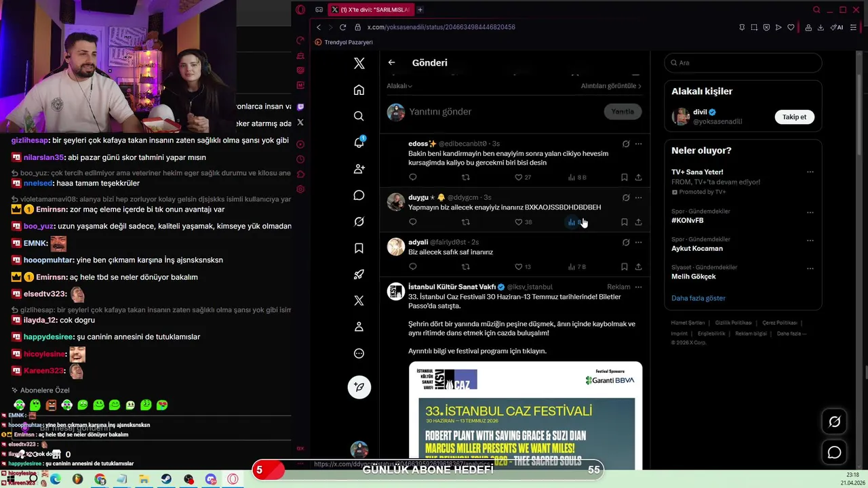The image size is (868, 488).
Task: Open more options on adyali's reply
Action: coord(638,243)
